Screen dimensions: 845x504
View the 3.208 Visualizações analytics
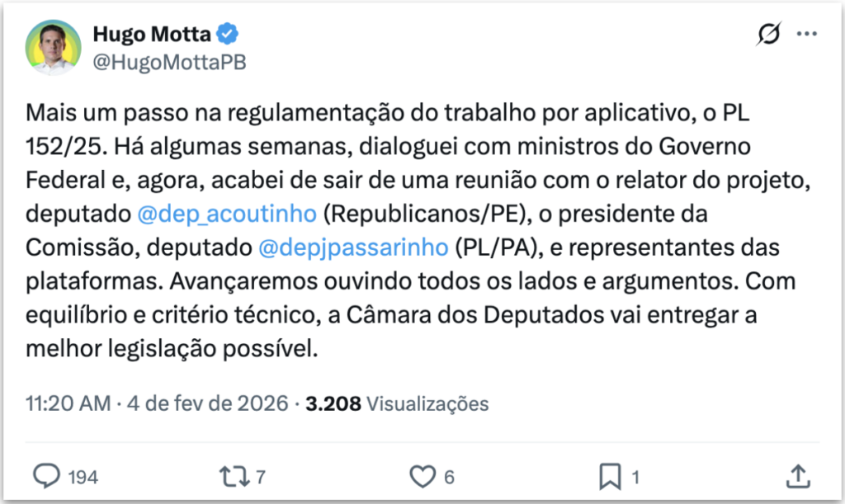click(x=397, y=404)
